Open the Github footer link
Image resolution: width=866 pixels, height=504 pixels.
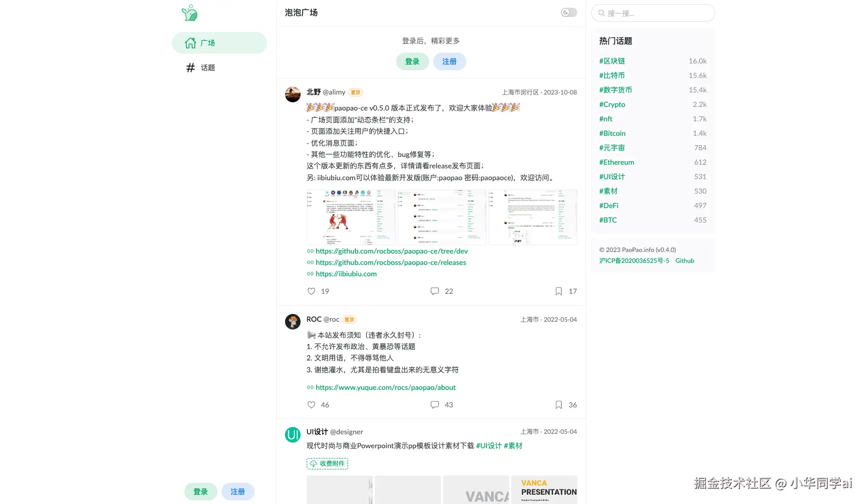685,261
